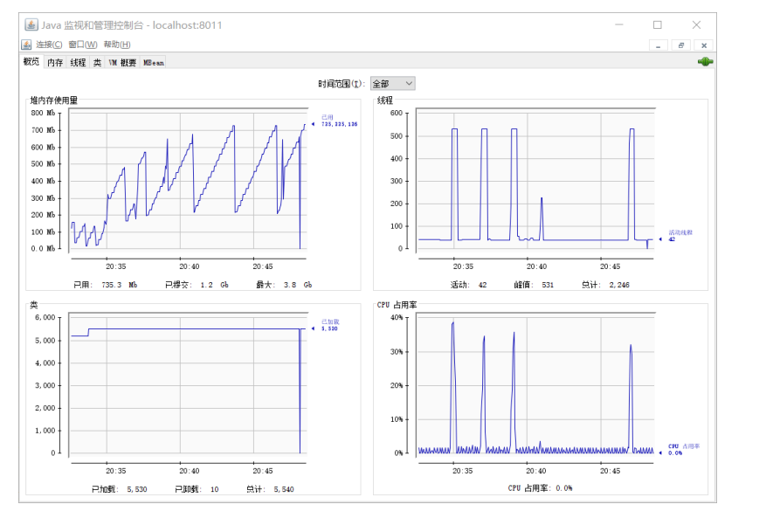766x532 pixels.
Task: Restore the inner connection window
Action: coord(681,45)
